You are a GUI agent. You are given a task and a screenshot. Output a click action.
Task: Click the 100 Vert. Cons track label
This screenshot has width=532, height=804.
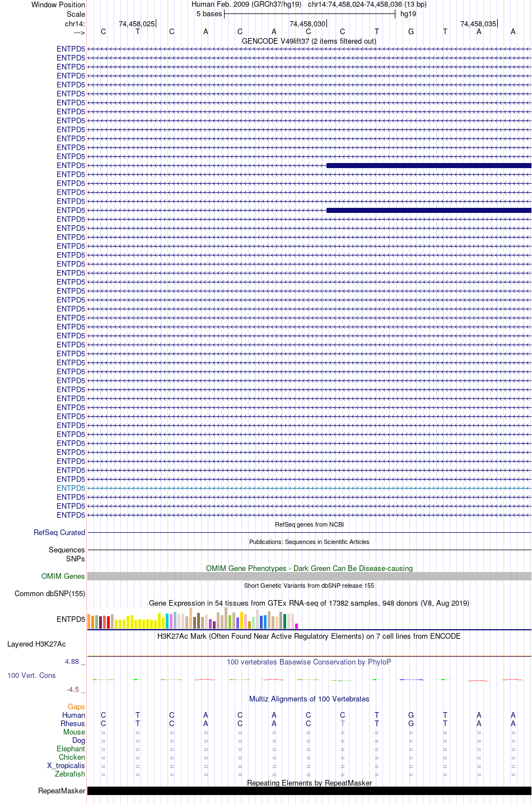point(31,675)
